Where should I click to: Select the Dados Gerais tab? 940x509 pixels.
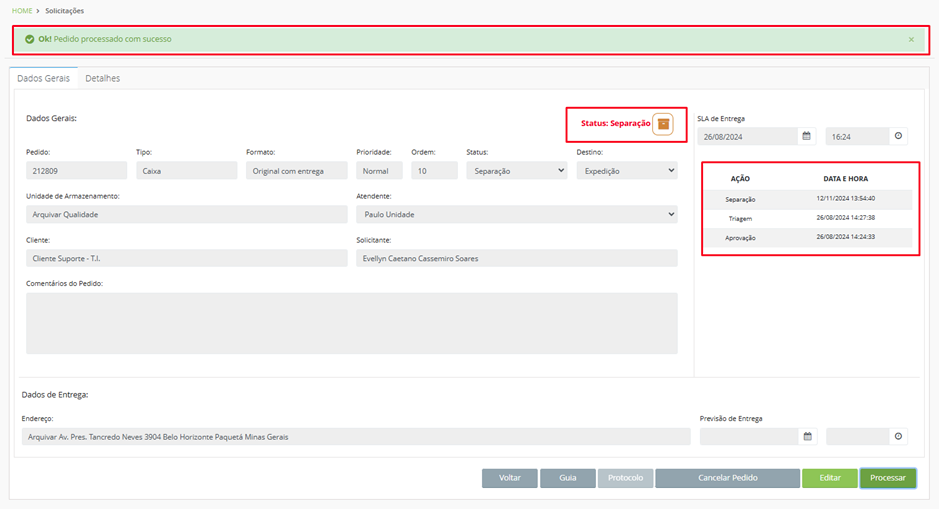pos(43,79)
